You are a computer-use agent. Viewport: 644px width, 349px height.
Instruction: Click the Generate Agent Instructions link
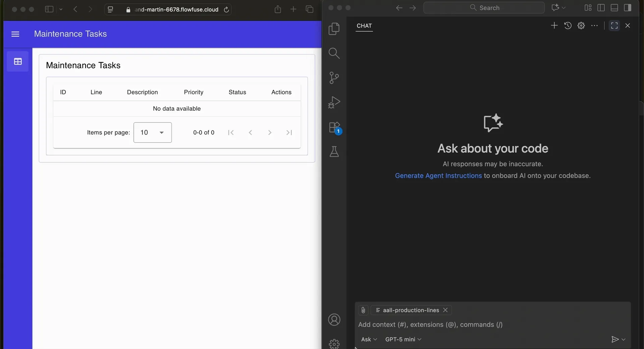point(438,176)
